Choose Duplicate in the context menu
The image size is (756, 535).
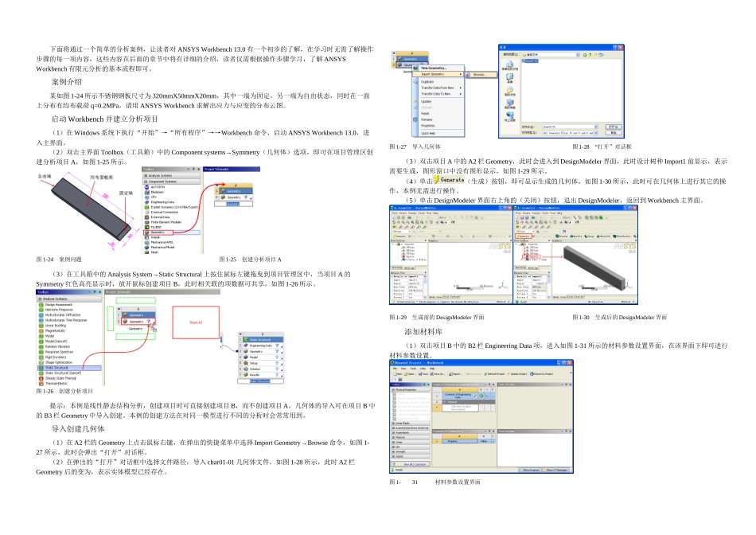[438, 81]
